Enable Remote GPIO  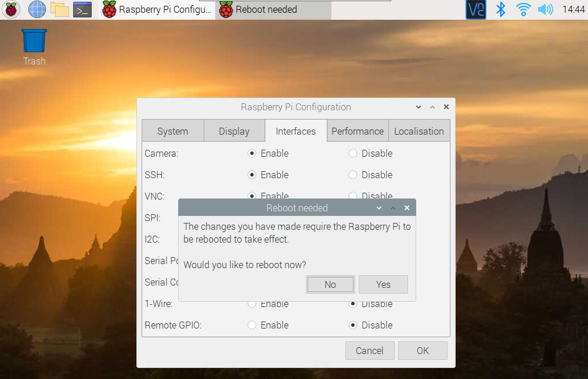click(251, 325)
